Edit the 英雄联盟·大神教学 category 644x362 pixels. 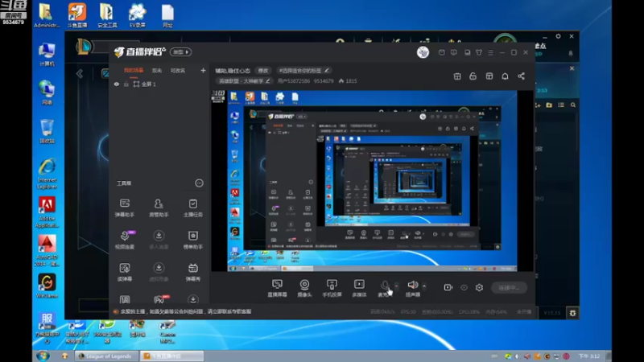[244, 81]
